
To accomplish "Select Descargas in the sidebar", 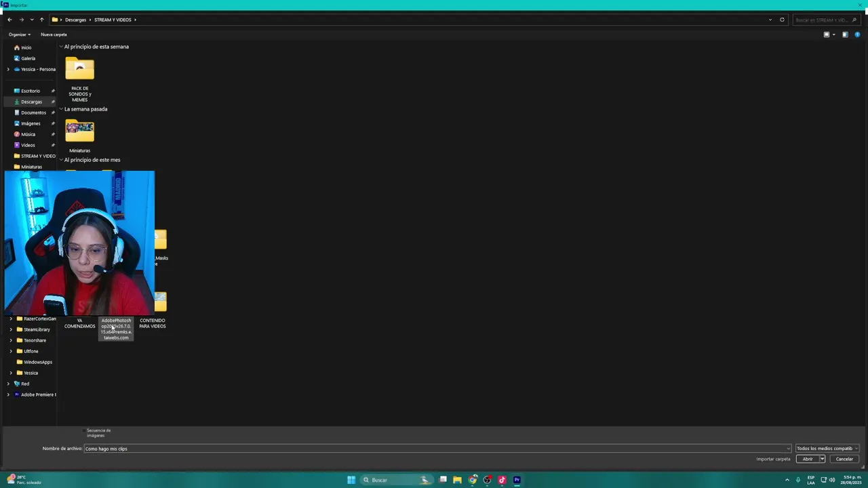I will 31,102.
